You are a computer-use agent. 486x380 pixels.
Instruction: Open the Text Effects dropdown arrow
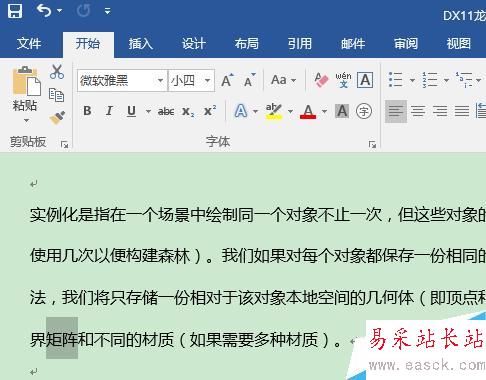256,111
